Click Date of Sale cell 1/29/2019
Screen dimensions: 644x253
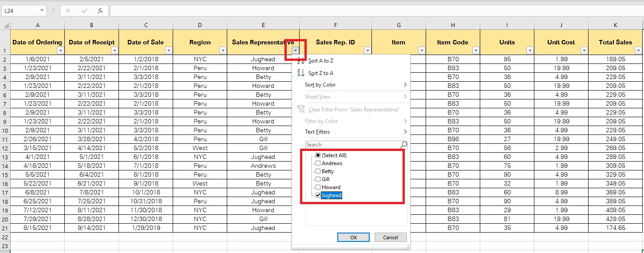[x=146, y=228]
